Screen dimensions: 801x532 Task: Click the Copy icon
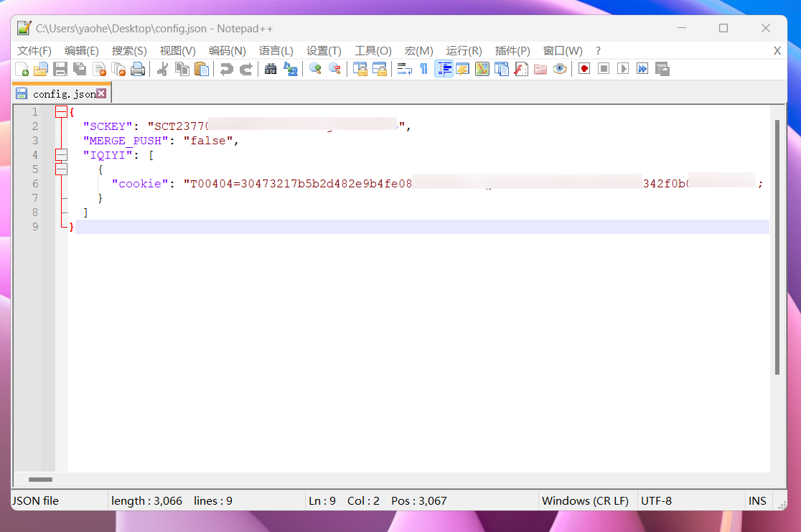click(x=182, y=69)
